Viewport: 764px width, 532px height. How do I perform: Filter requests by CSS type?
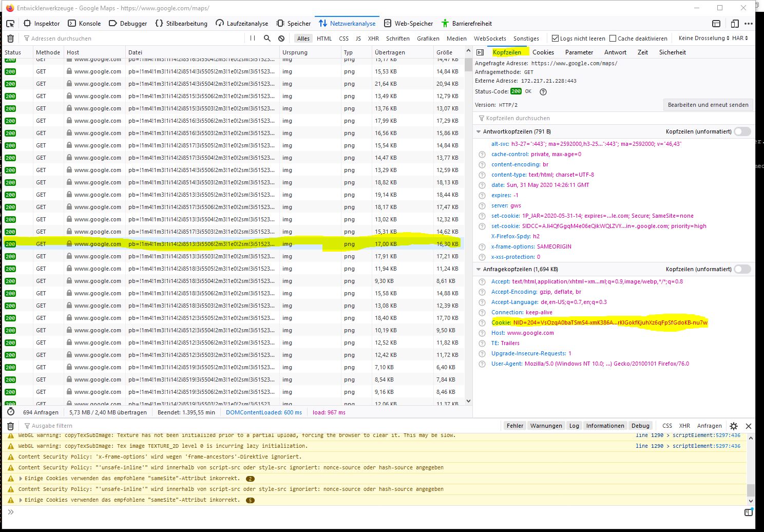coord(344,39)
